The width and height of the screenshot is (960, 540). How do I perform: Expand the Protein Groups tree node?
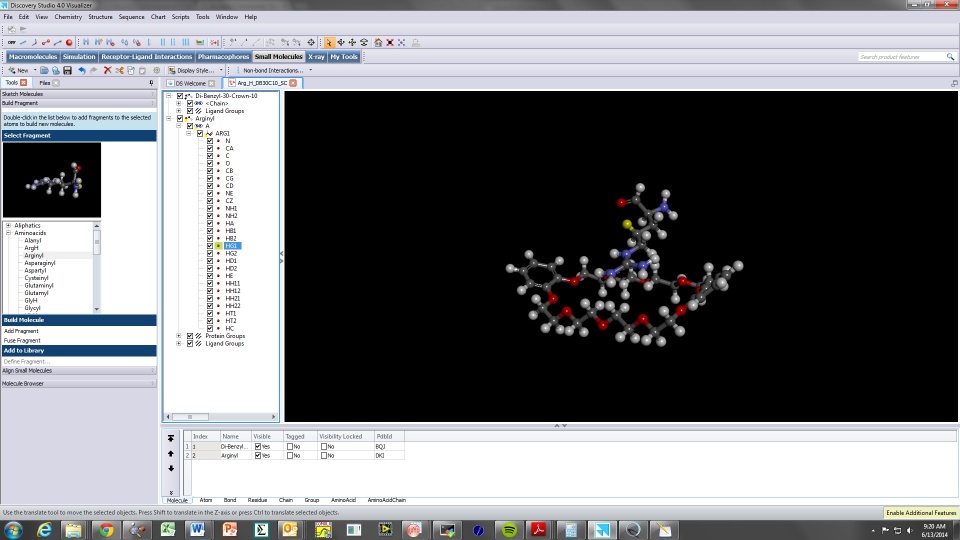(179, 336)
